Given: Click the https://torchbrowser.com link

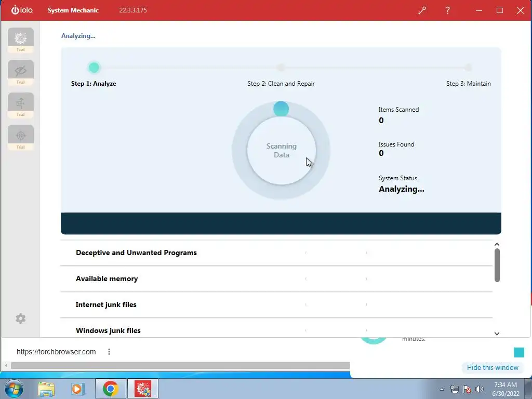Looking at the screenshot, I should click(56, 352).
